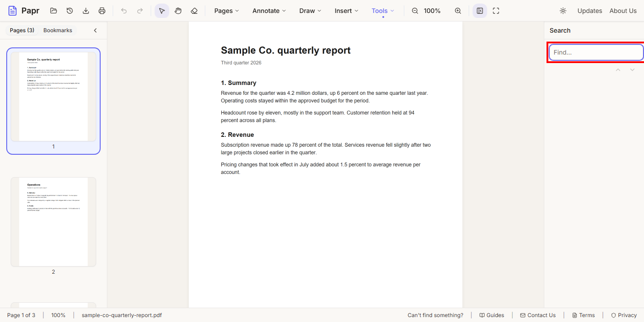Open the About Us link

623,11
